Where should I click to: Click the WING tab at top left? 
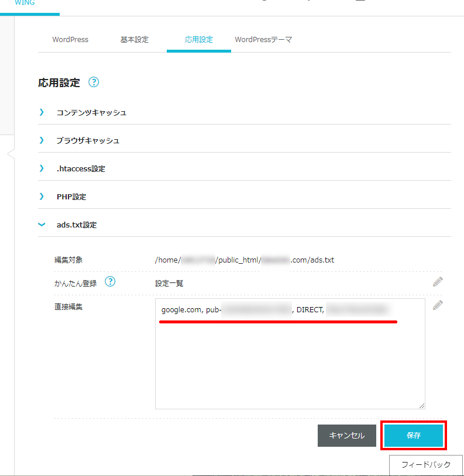(x=25, y=4)
